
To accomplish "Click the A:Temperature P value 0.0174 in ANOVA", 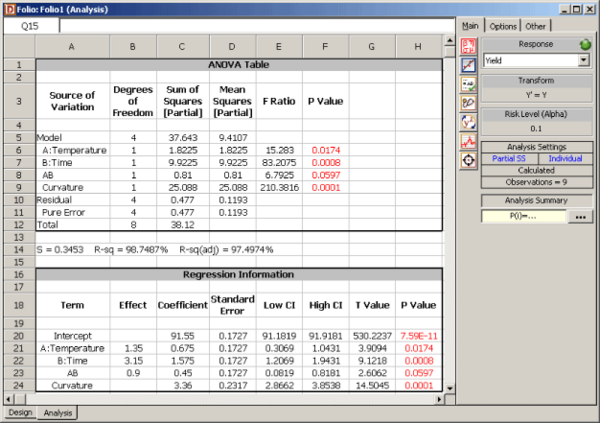I will tap(326, 150).
